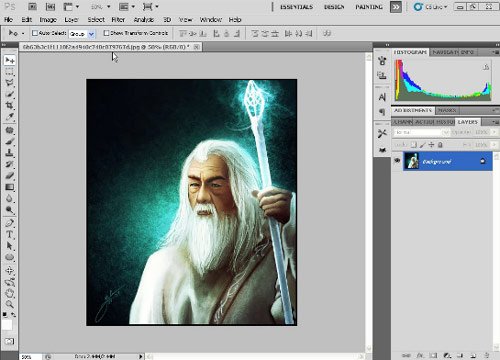Select the Clone Stamp tool

pos(10,153)
